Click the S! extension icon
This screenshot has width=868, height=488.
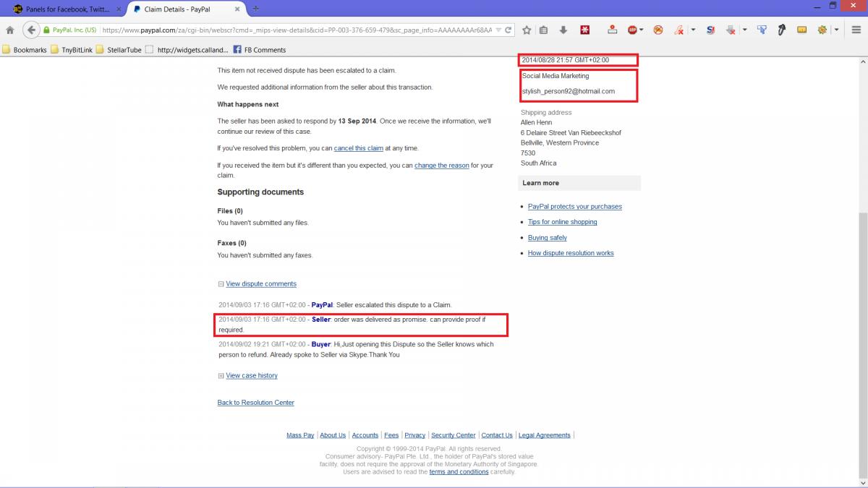710,30
